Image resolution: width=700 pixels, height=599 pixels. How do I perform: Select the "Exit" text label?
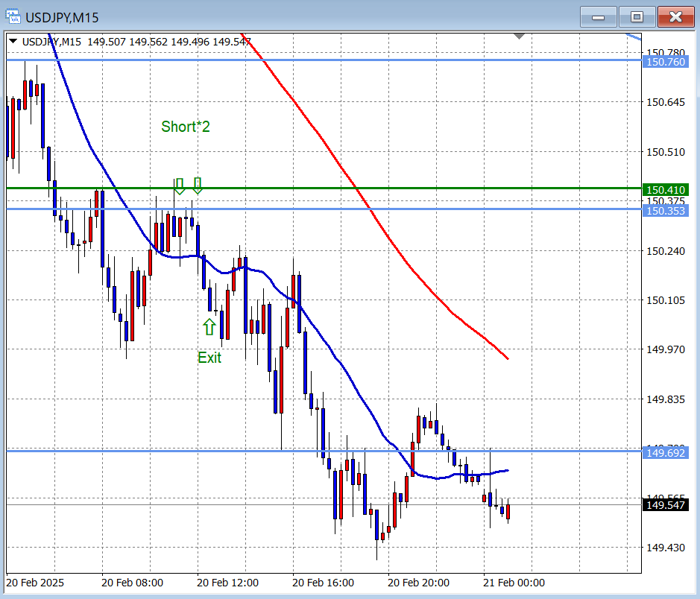point(209,358)
